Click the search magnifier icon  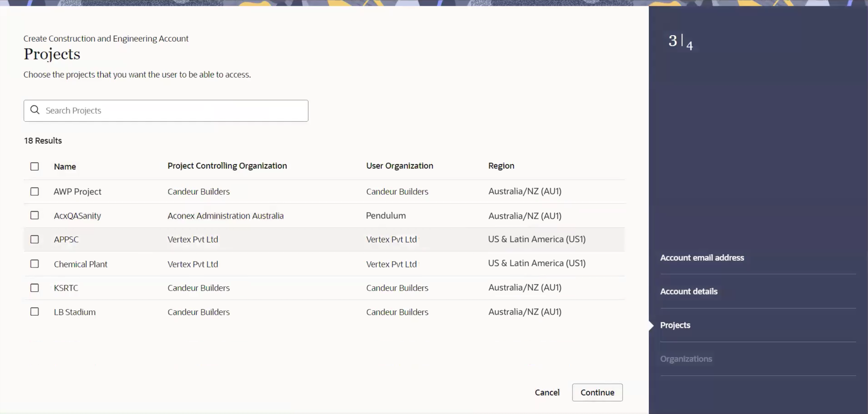(x=35, y=110)
